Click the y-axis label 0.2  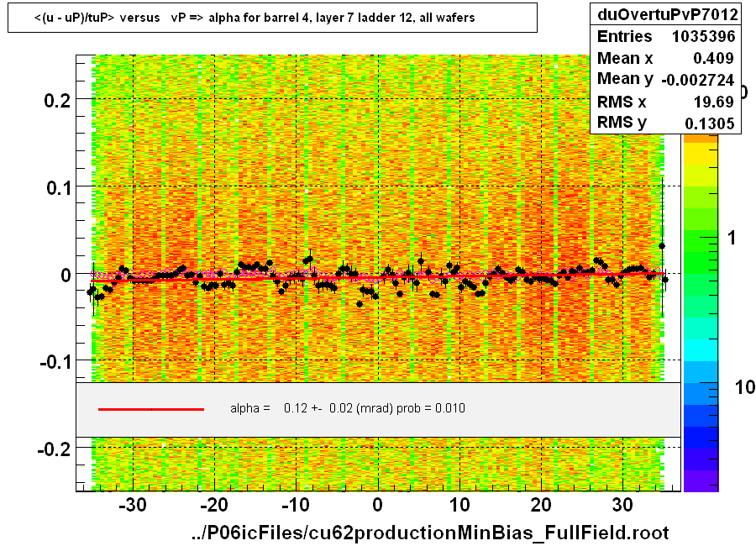click(57, 100)
